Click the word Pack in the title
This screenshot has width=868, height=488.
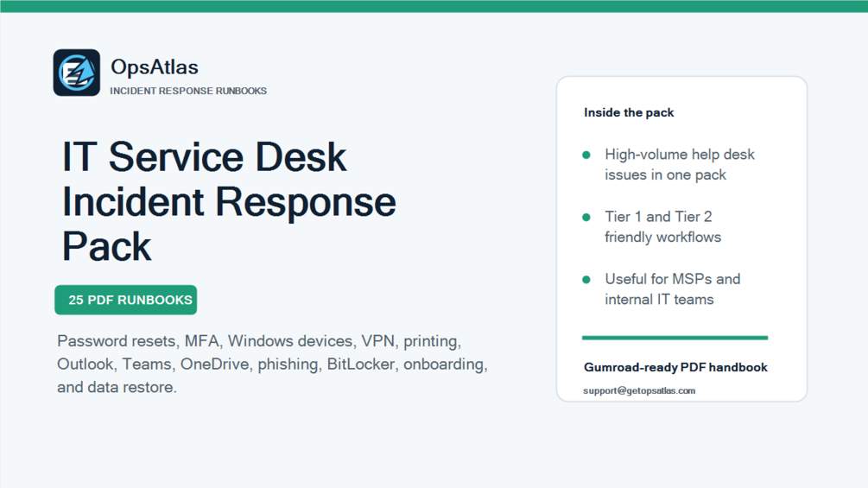click(x=106, y=246)
